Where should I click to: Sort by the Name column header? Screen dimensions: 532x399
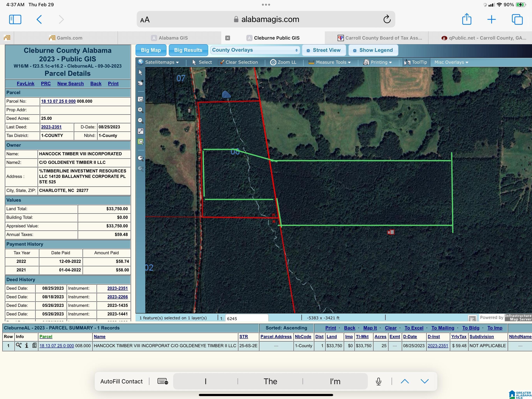tap(100, 337)
